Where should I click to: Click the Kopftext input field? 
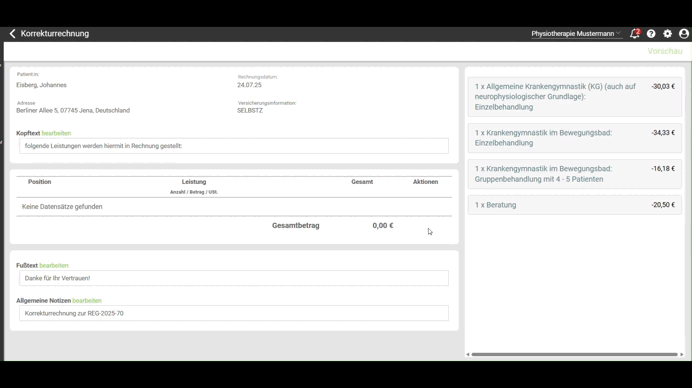pos(234,146)
